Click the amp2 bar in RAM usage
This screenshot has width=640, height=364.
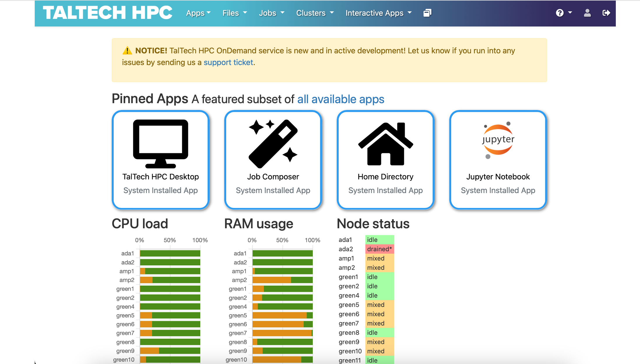tap(283, 280)
